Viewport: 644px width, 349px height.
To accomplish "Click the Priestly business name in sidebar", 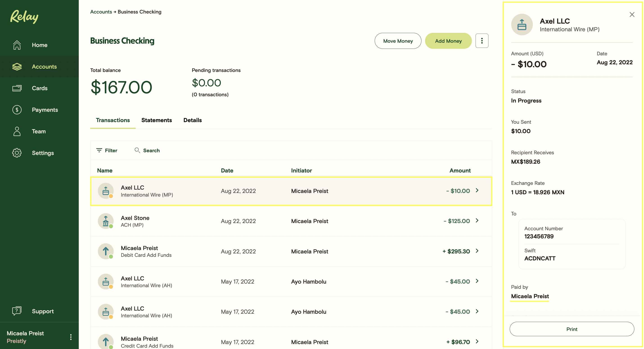I will (x=16, y=341).
